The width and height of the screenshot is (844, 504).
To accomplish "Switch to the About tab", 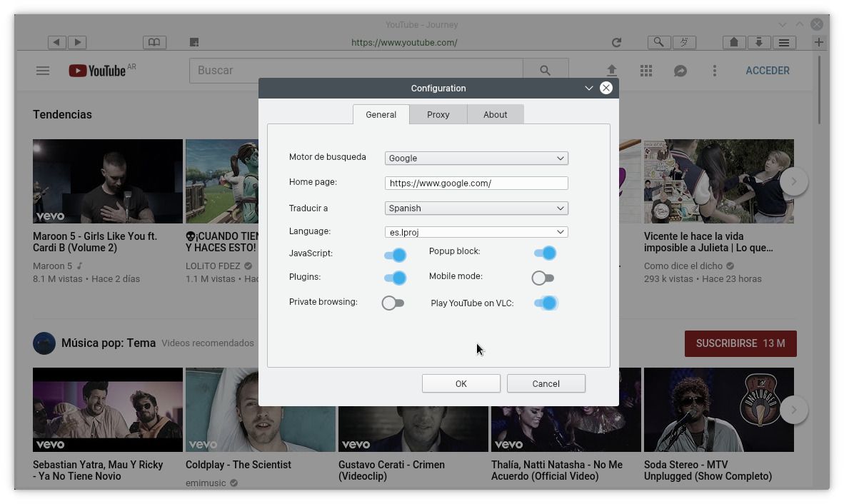I will click(495, 114).
